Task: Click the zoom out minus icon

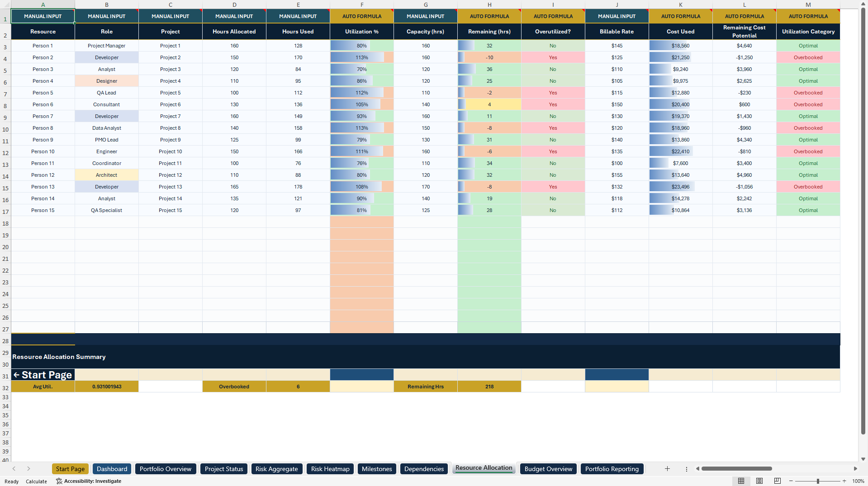Action: (791, 481)
